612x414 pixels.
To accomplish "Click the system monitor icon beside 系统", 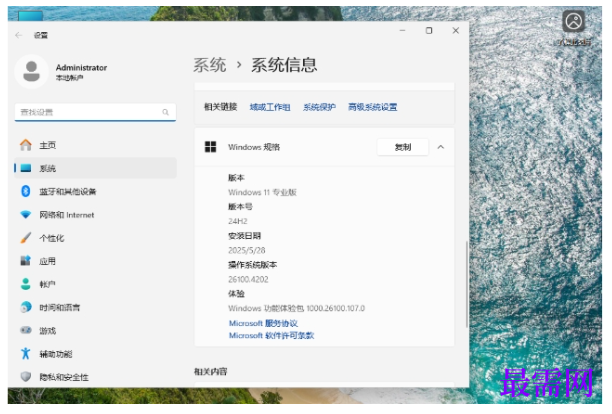I will coord(26,168).
